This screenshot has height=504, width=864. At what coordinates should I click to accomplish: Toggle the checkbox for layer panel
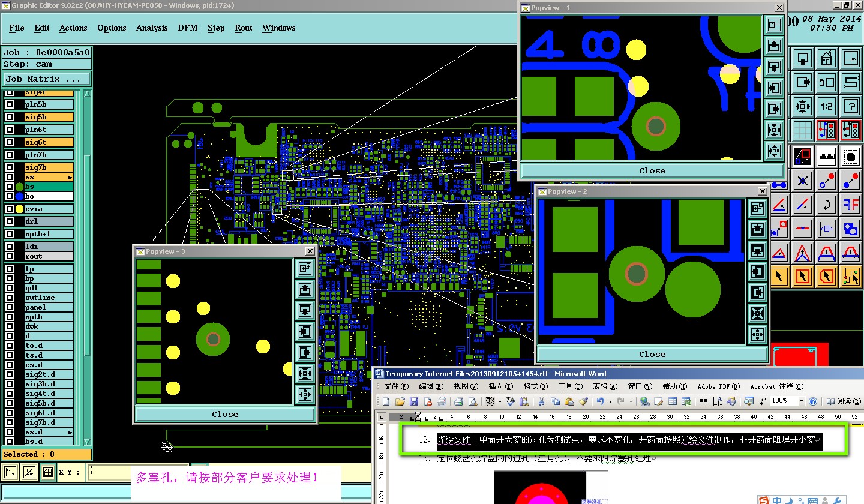coord(10,307)
